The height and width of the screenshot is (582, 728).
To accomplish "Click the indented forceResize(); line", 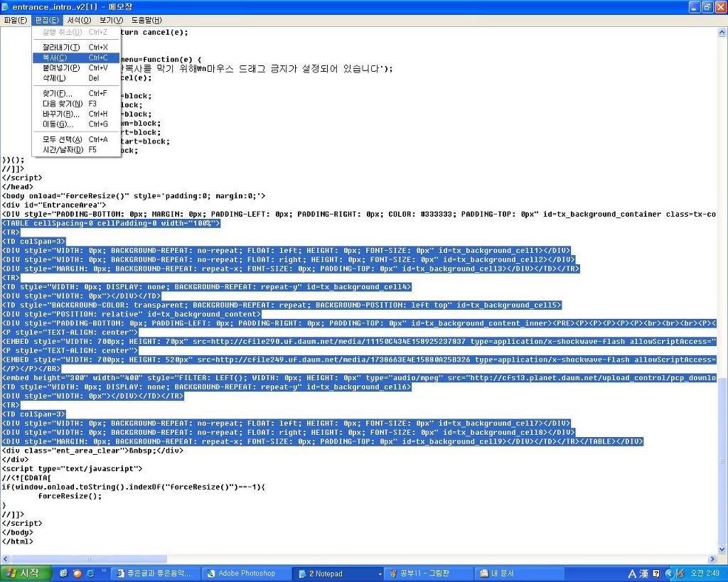I will (x=70, y=496).
